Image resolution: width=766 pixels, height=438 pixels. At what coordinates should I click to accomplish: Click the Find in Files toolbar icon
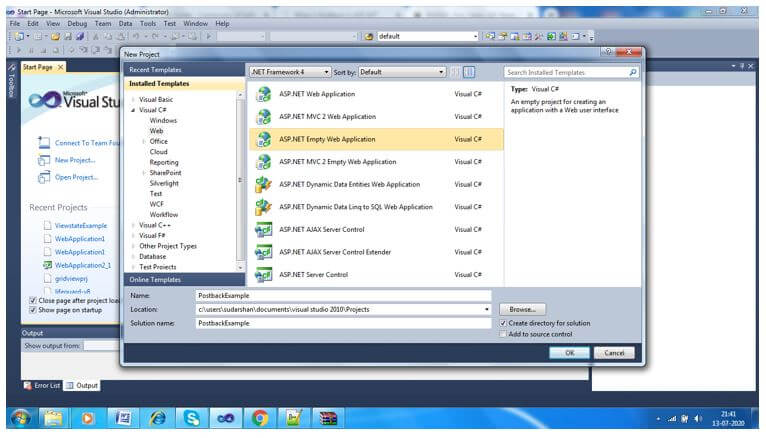pyautogui.click(x=369, y=36)
